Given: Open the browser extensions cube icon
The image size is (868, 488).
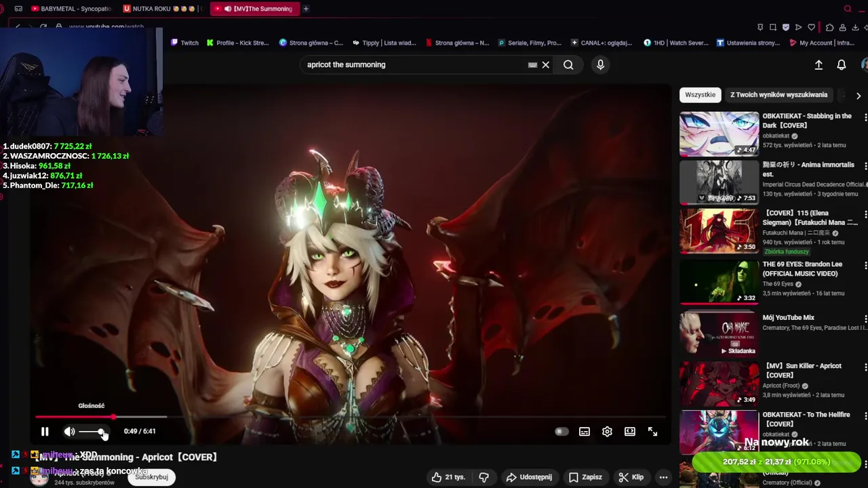Looking at the screenshot, I should (829, 27).
